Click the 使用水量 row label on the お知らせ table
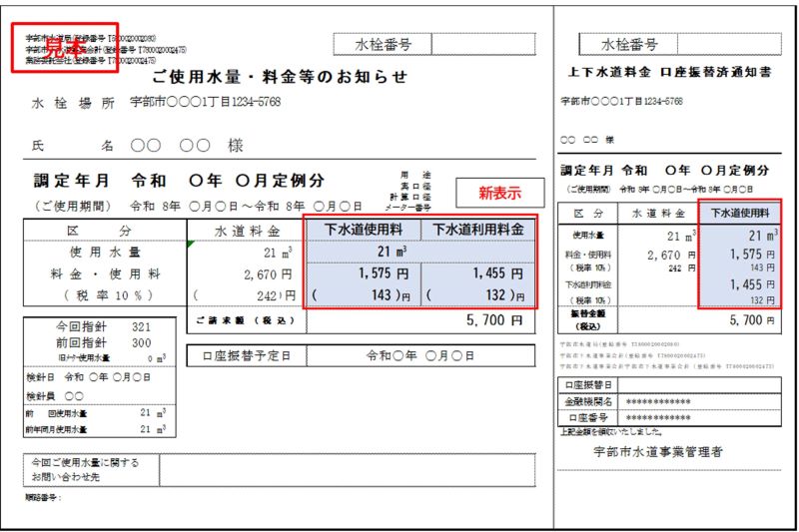 105,252
